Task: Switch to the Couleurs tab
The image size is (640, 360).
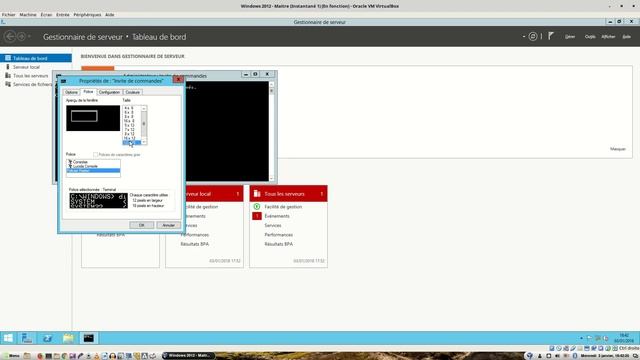Action: pos(133,92)
